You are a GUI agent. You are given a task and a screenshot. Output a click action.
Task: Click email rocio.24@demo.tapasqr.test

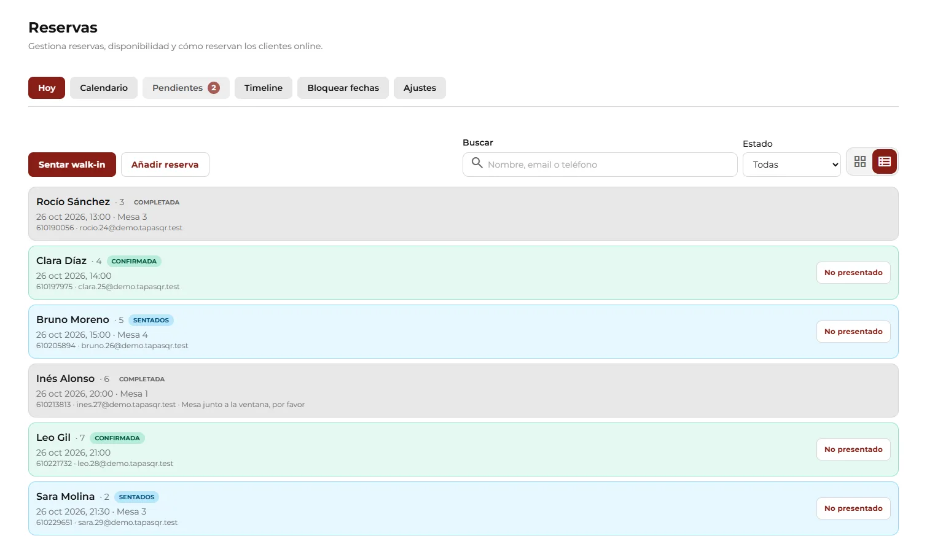coord(131,228)
